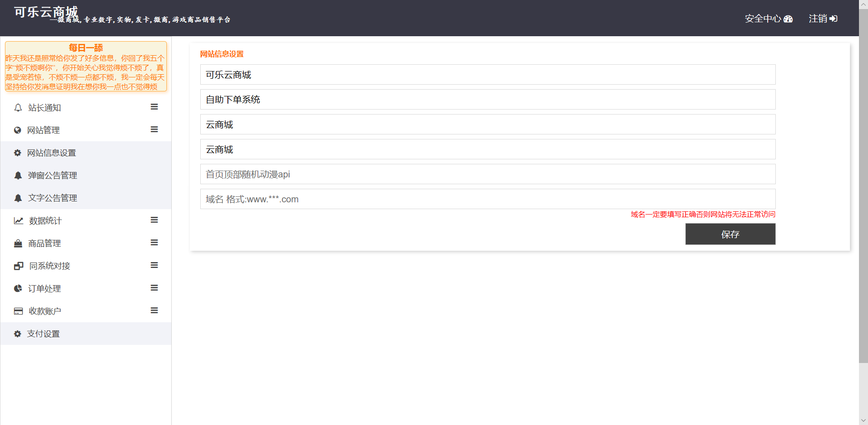Expand the 订单处理 menu toggle

154,288
